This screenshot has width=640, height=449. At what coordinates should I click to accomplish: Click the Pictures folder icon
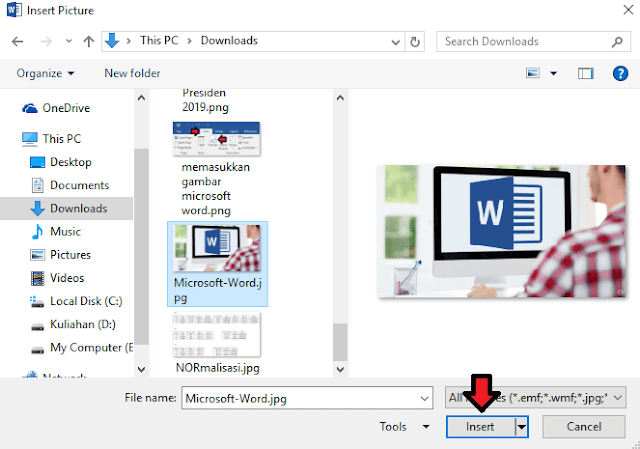[37, 255]
